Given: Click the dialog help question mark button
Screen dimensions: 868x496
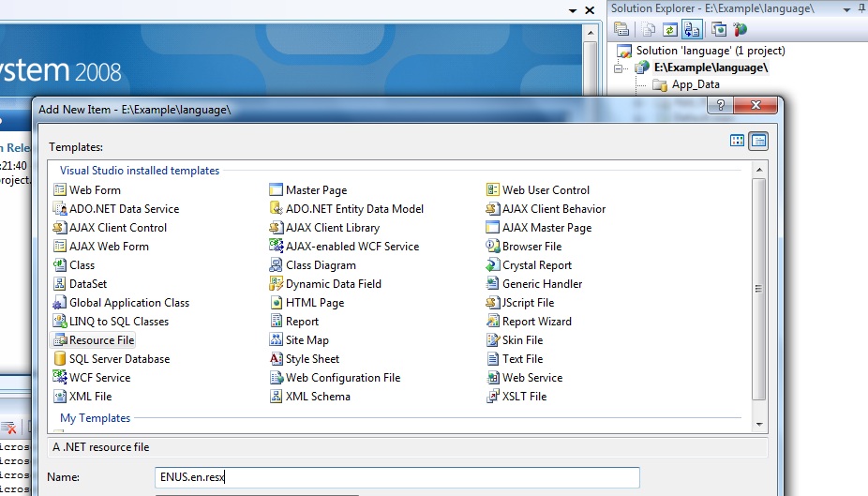Looking at the screenshot, I should point(720,105).
